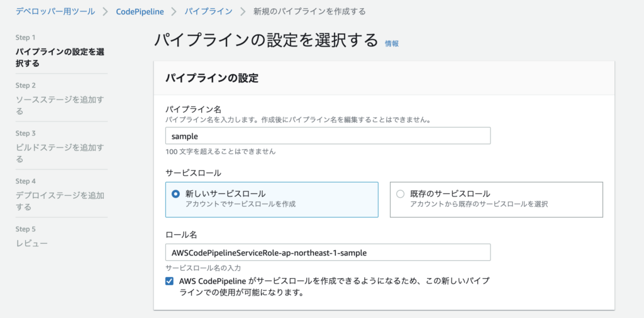Click the デベロッパー用ツール breadcrumb link
Image resolution: width=644 pixels, height=318 pixels.
(55, 11)
